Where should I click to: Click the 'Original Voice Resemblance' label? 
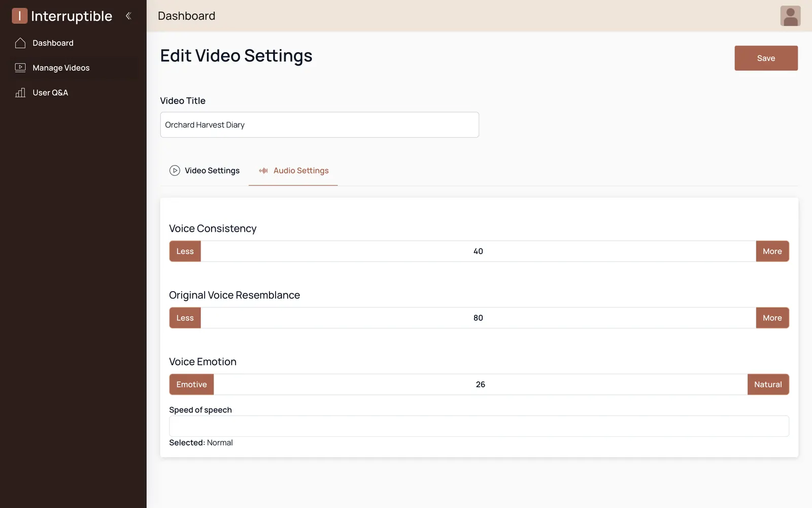234,295
